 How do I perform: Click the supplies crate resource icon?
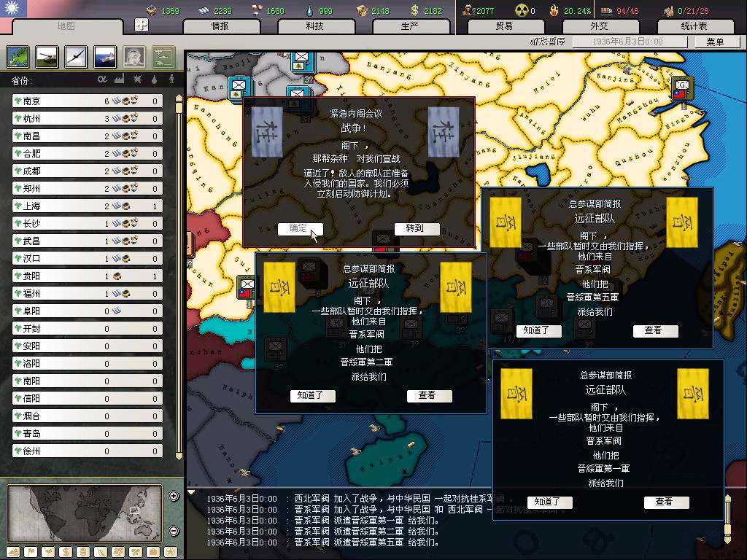pyautogui.click(x=362, y=10)
